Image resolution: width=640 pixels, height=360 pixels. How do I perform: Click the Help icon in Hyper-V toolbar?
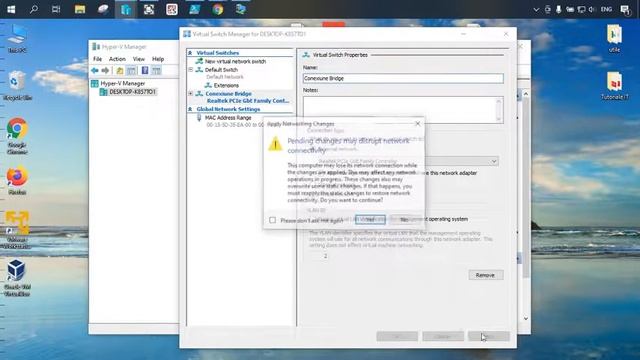tap(145, 71)
